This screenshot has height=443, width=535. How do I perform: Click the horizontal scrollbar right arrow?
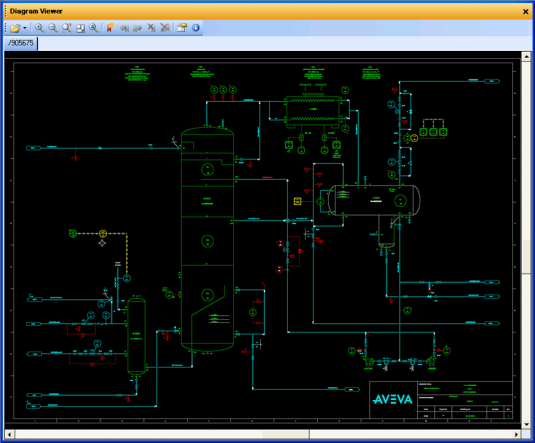517,434
